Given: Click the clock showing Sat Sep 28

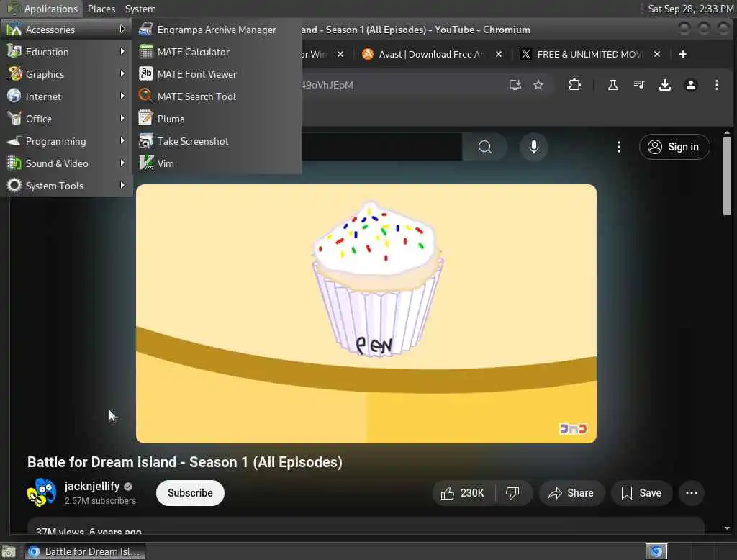Looking at the screenshot, I should pos(690,9).
